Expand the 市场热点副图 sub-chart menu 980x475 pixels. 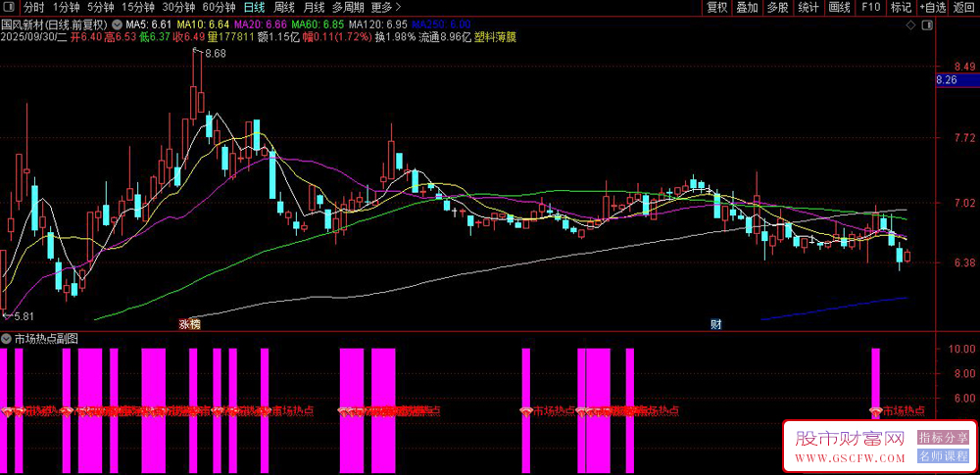click(6, 339)
